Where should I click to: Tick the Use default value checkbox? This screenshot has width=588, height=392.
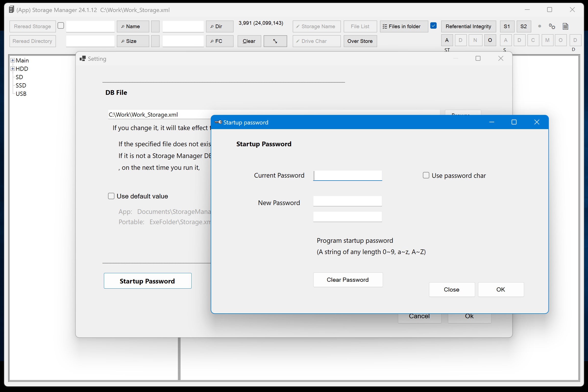pos(111,196)
